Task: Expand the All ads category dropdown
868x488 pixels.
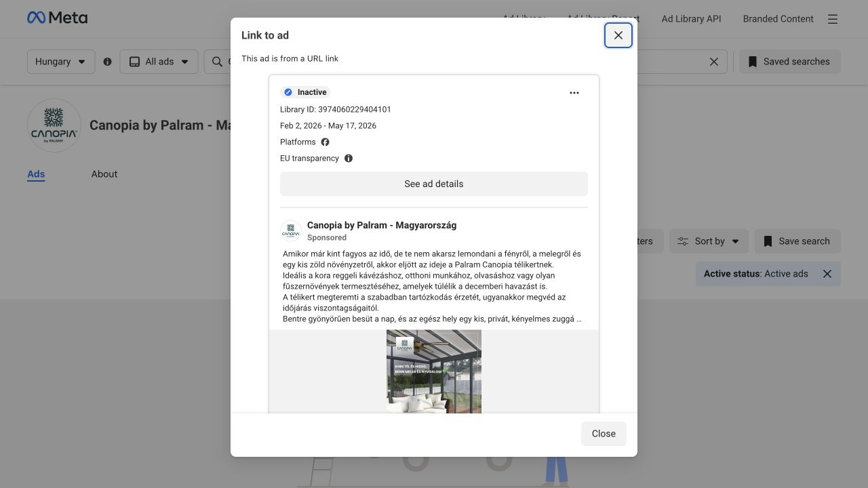Action: click(x=159, y=62)
